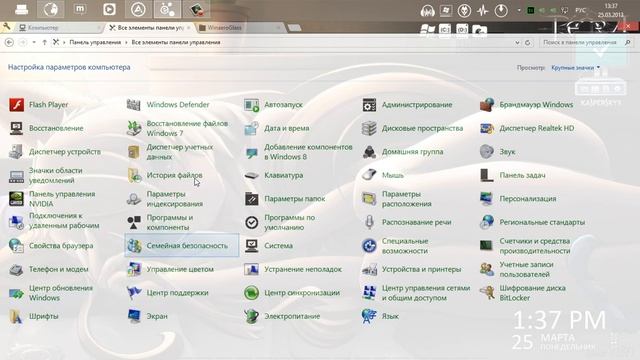Screen dimensions: 640x360
Task: Open the Мышь mouse icon
Action: [369, 175]
